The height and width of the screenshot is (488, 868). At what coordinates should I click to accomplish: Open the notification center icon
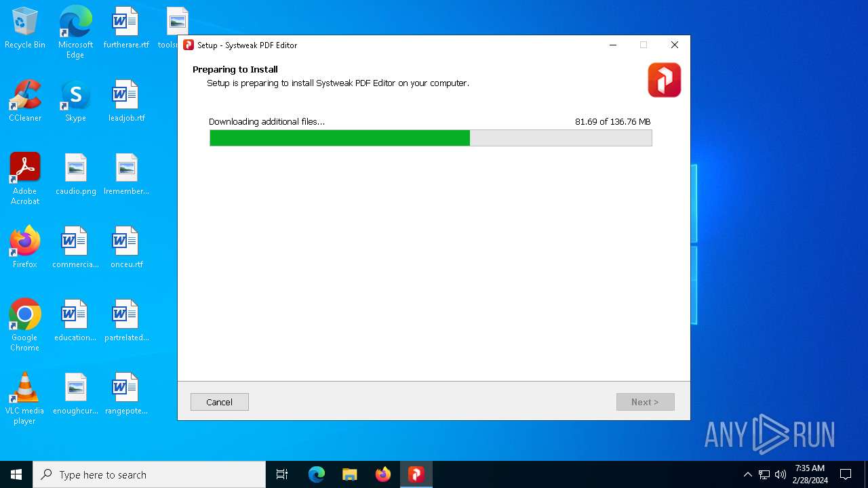(846, 474)
